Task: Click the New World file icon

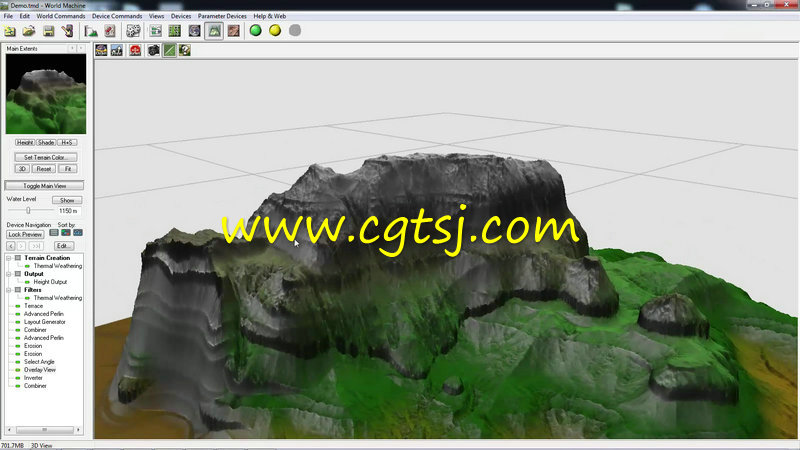Action: click(x=10, y=31)
